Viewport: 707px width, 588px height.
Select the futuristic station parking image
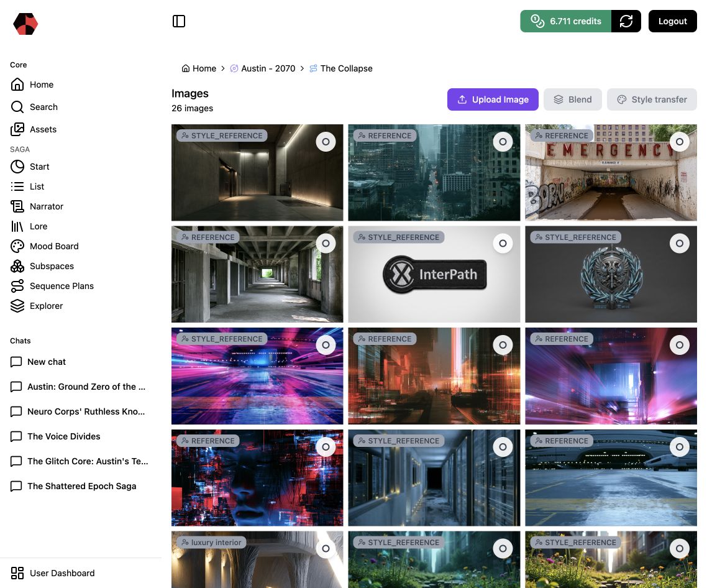pos(680,447)
